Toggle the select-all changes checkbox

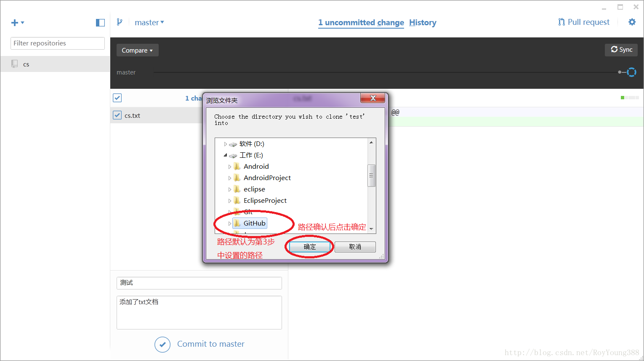[x=117, y=98]
